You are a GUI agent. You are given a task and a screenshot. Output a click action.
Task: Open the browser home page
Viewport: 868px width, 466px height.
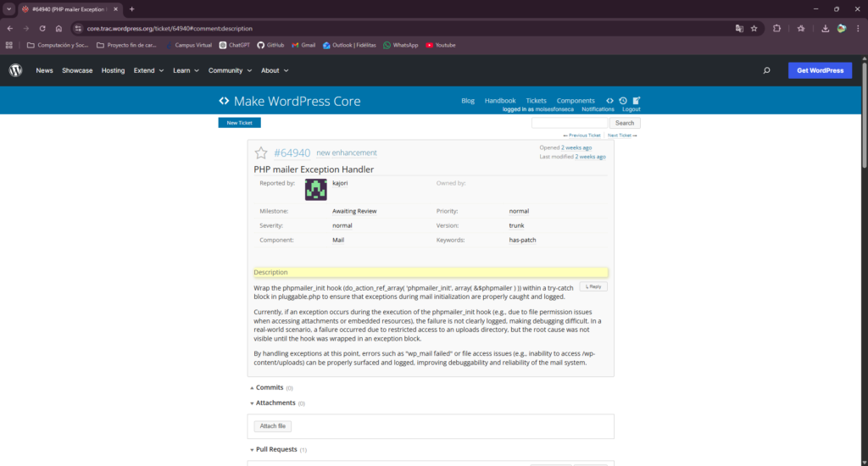[58, 28]
